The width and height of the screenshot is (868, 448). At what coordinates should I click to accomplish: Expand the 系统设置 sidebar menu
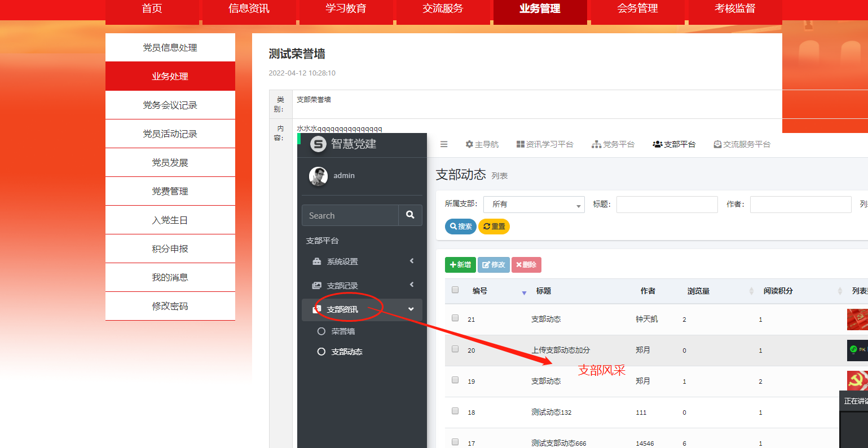point(363,261)
